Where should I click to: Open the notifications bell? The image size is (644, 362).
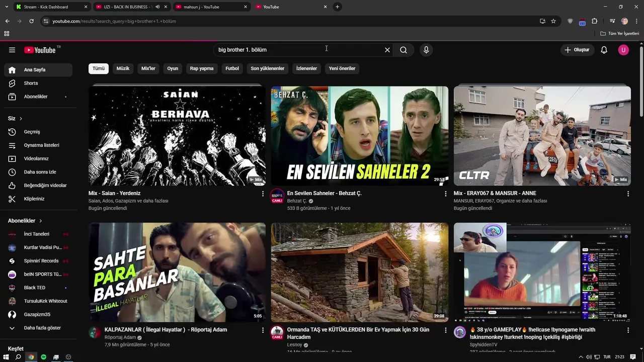(x=604, y=50)
